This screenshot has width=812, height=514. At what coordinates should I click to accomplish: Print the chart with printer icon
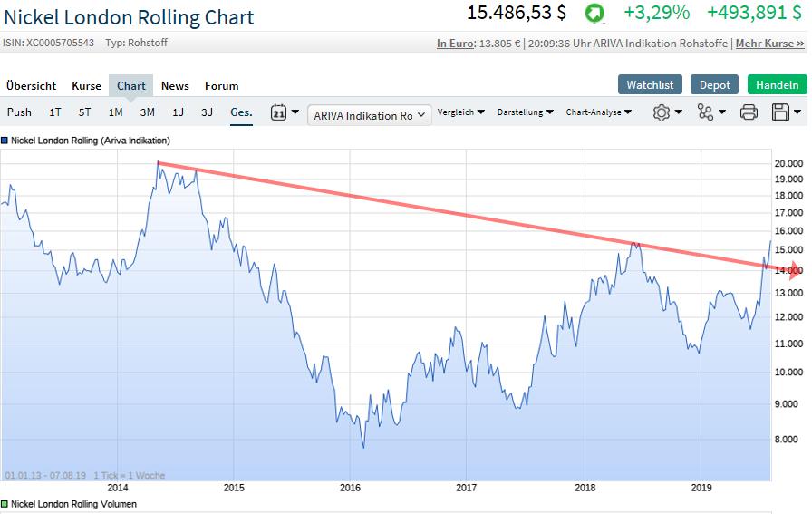pyautogui.click(x=749, y=112)
